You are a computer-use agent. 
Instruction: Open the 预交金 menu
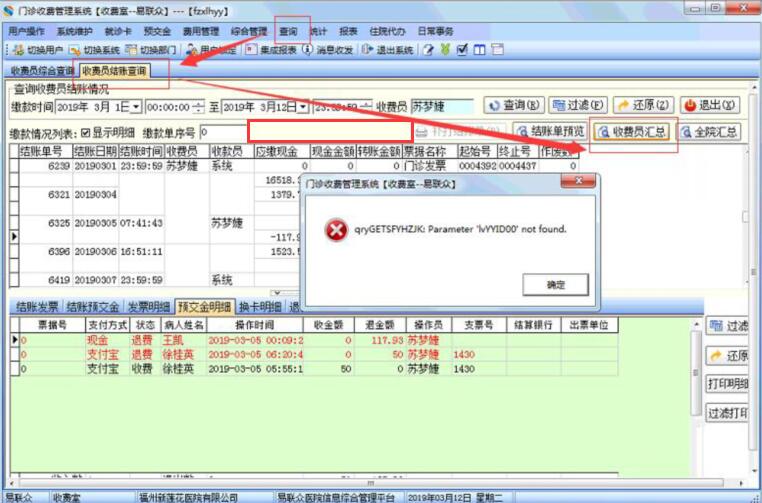(x=157, y=32)
